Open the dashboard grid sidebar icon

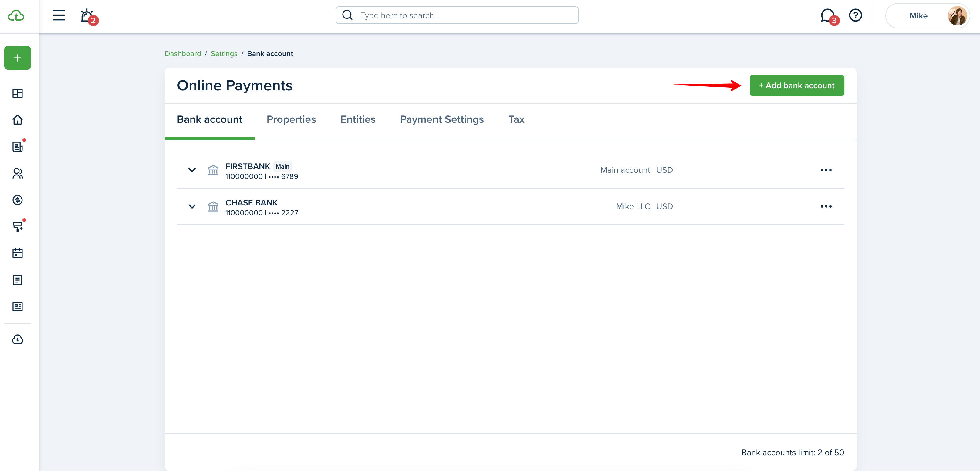coord(18,93)
